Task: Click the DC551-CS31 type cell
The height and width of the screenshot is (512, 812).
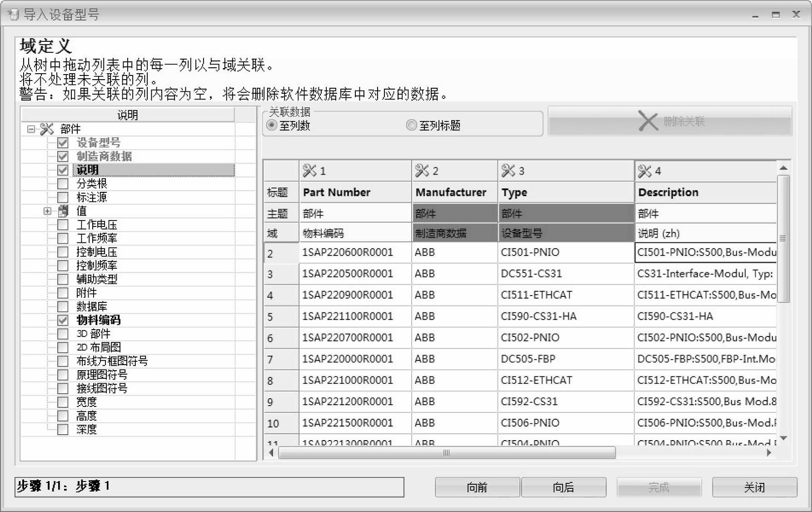Action: [x=566, y=274]
